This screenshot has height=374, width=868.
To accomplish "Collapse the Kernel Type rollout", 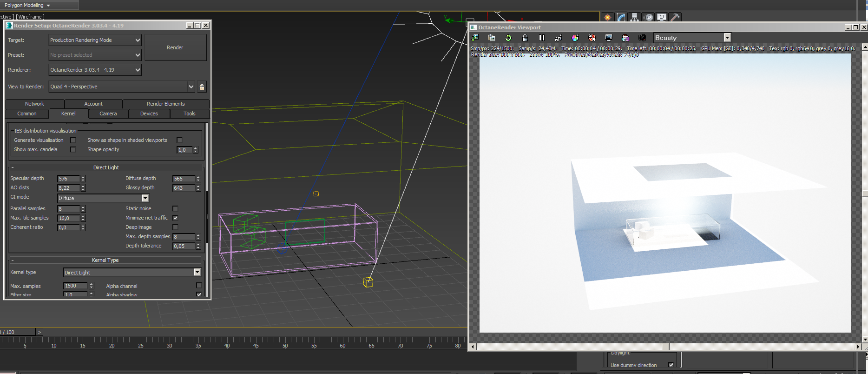I will (x=105, y=260).
